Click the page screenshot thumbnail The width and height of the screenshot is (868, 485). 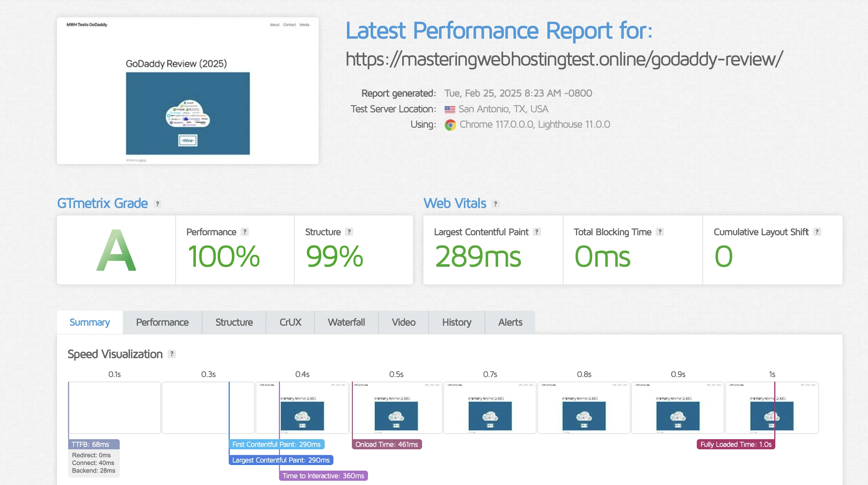(x=188, y=90)
